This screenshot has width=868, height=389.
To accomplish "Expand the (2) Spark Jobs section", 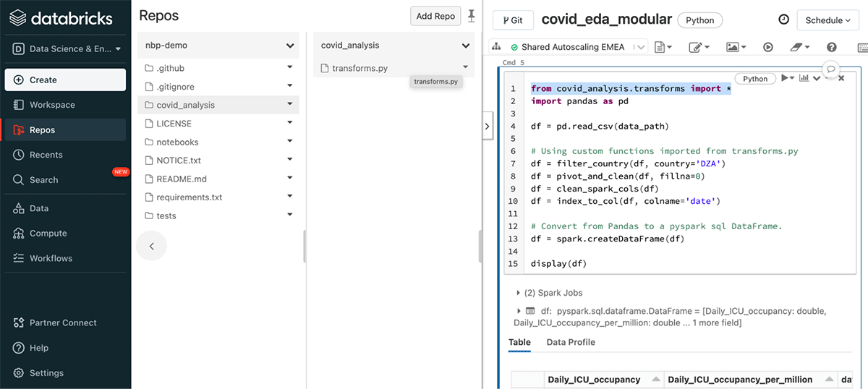I will (x=519, y=293).
